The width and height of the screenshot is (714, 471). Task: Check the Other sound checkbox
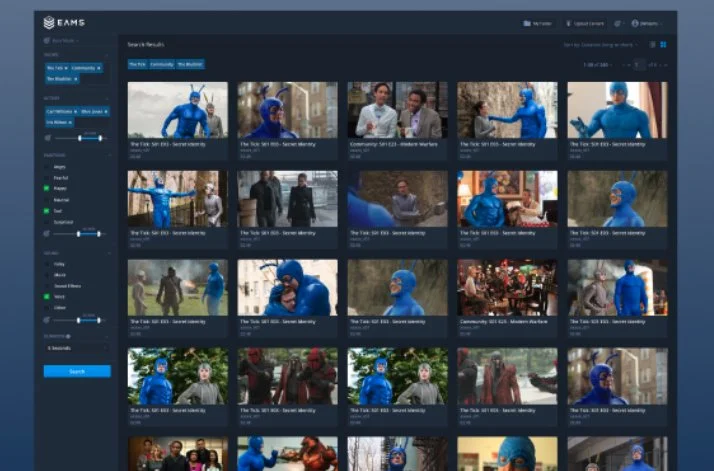[x=46, y=307]
